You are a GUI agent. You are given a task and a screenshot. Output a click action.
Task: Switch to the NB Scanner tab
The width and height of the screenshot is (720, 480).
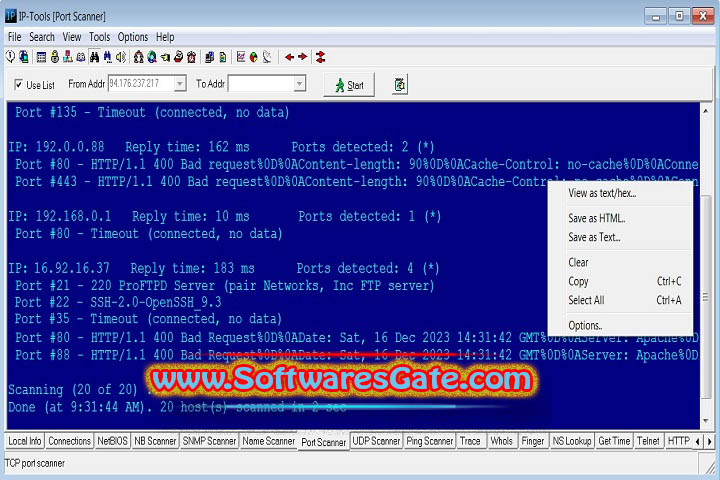tap(155, 441)
